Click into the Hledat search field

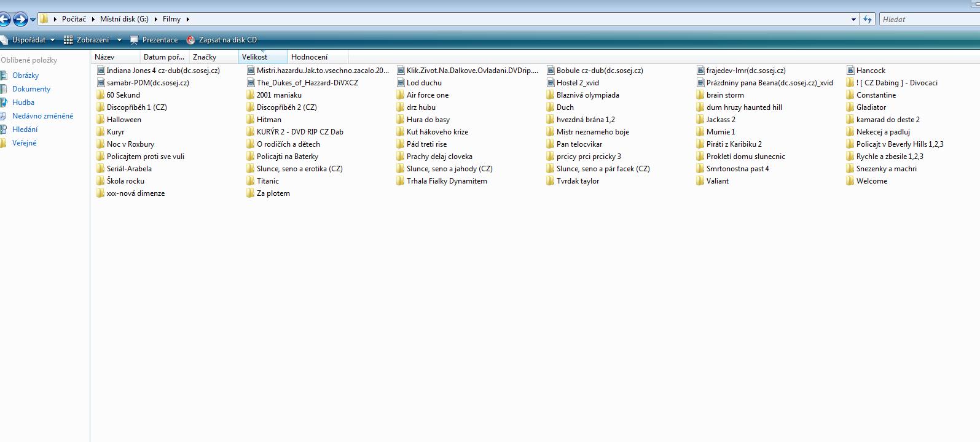[x=930, y=19]
